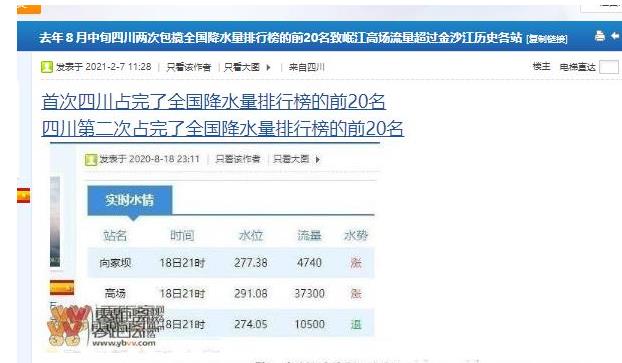Click flow value 37300

coord(309,294)
